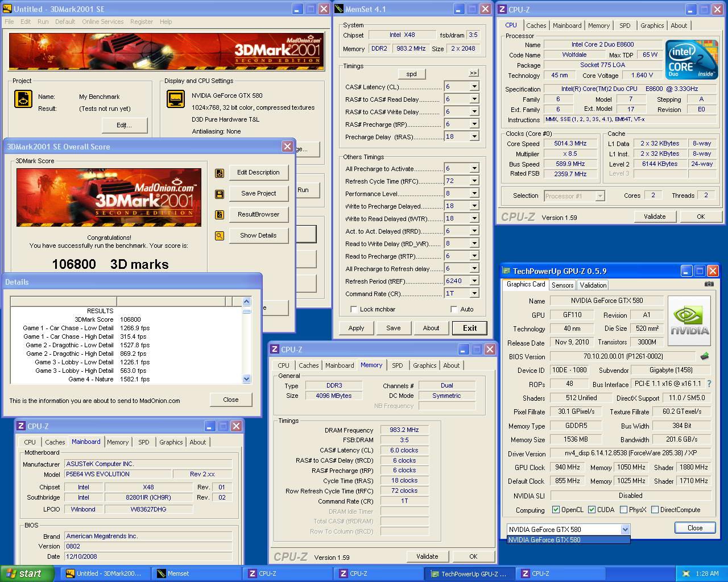Click the display settings monitor icon in 3DMark
The width and height of the screenshot is (728, 582).
[x=176, y=99]
